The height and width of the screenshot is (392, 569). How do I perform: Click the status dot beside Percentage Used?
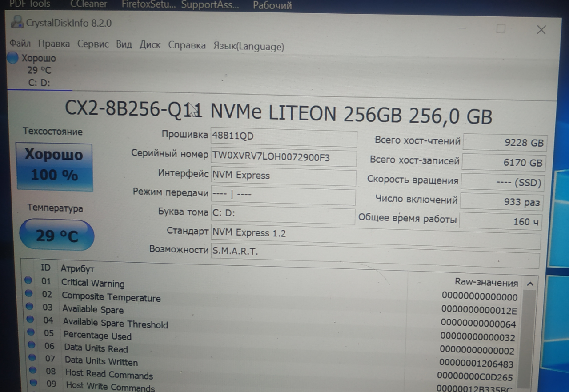(x=31, y=332)
